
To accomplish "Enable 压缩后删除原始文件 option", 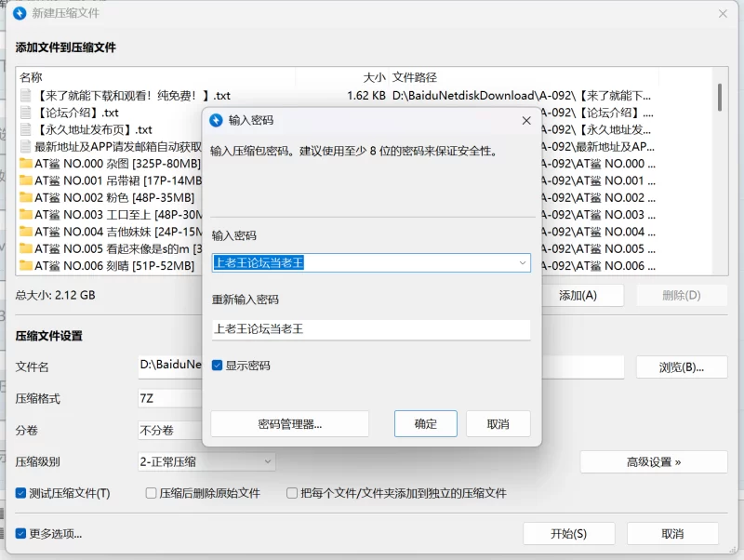I will coord(150,494).
